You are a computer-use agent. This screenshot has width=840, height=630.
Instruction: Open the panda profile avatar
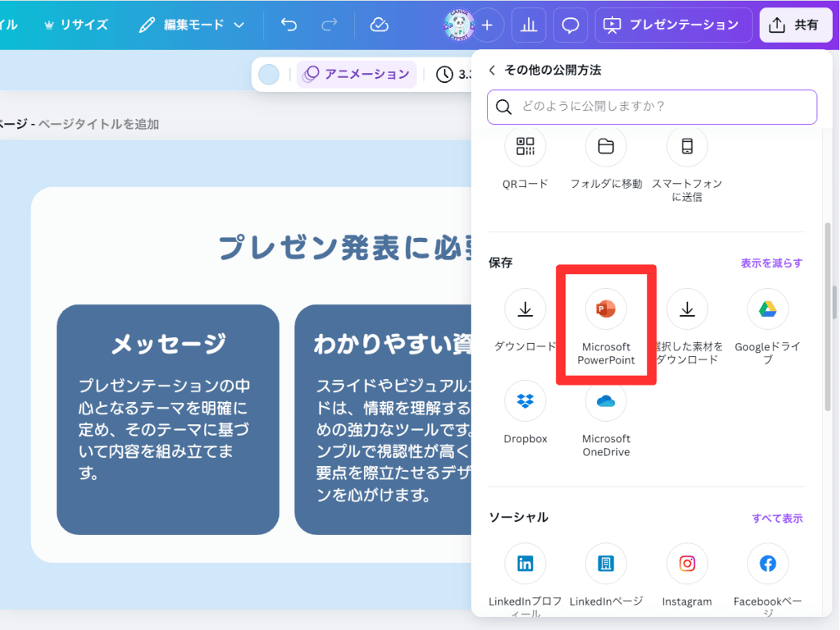459,25
